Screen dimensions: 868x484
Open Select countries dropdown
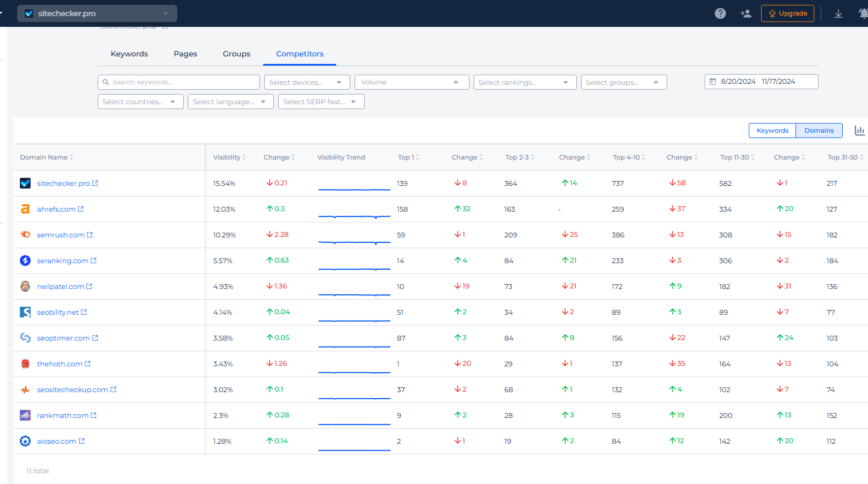141,102
